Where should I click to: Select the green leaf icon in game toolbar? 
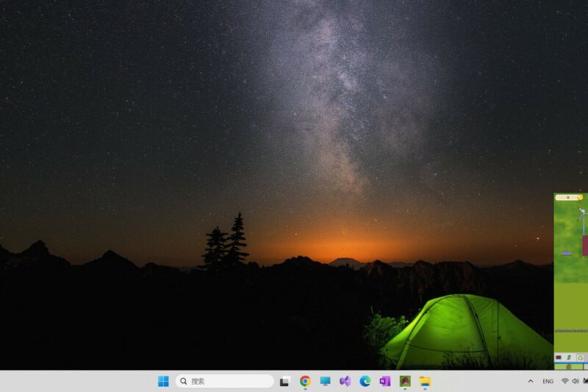coord(568,357)
